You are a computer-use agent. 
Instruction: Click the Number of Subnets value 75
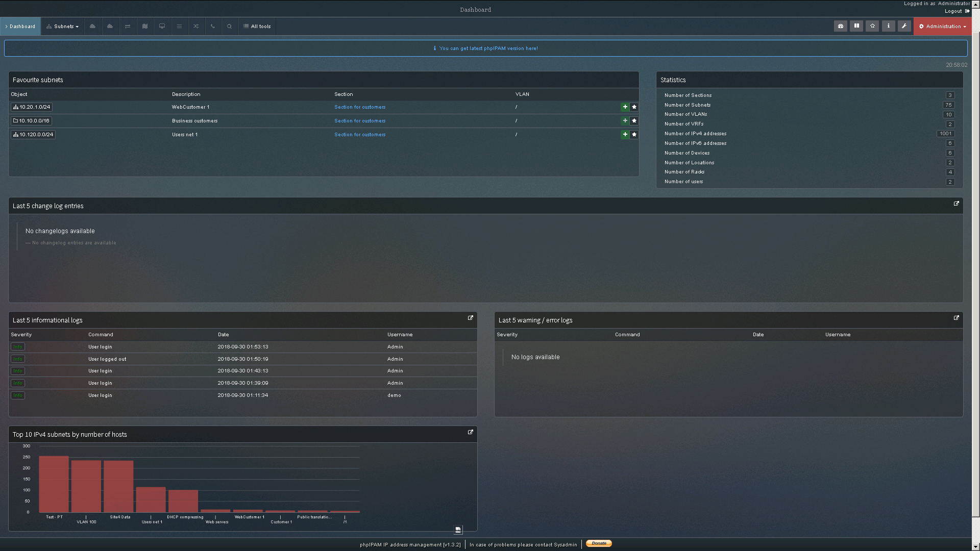pyautogui.click(x=948, y=105)
